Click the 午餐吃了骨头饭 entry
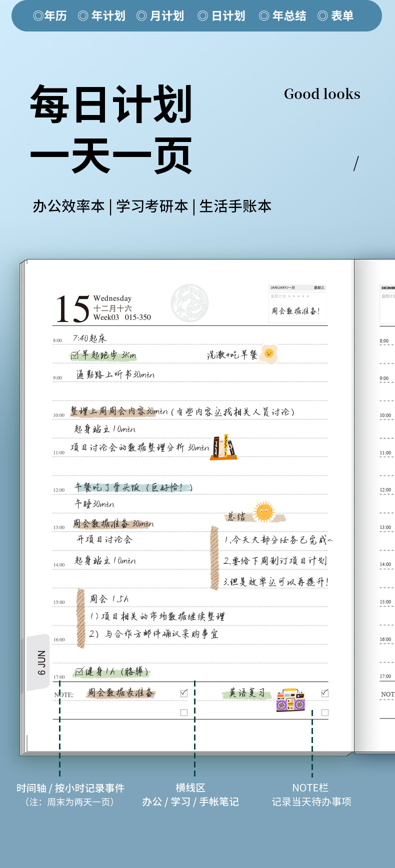The width and height of the screenshot is (395, 868). point(133,487)
